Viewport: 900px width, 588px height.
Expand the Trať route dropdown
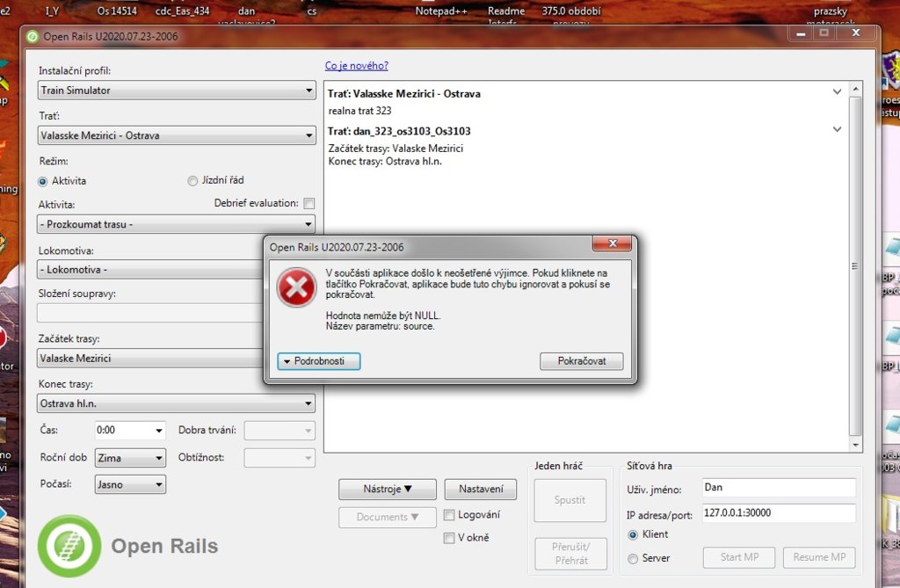(x=176, y=136)
